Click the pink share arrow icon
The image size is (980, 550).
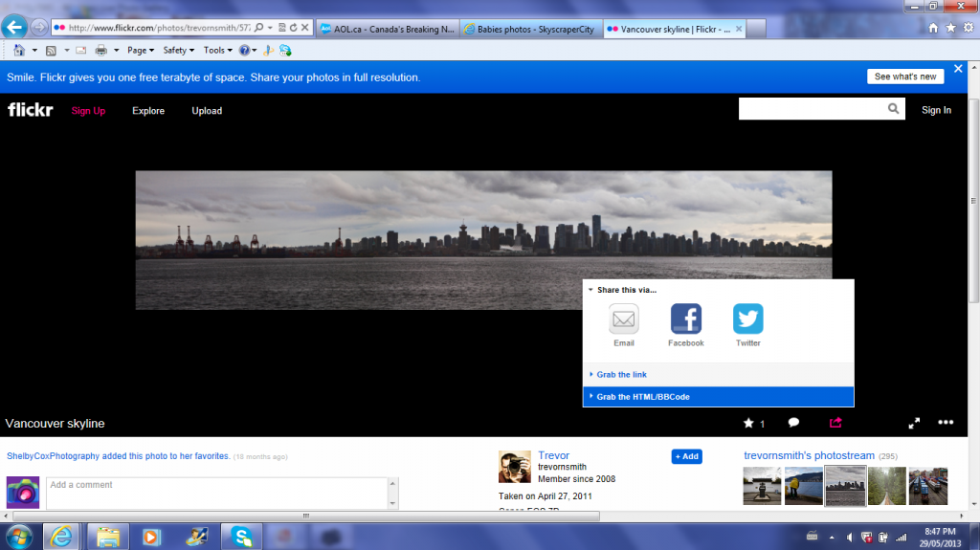(x=835, y=422)
